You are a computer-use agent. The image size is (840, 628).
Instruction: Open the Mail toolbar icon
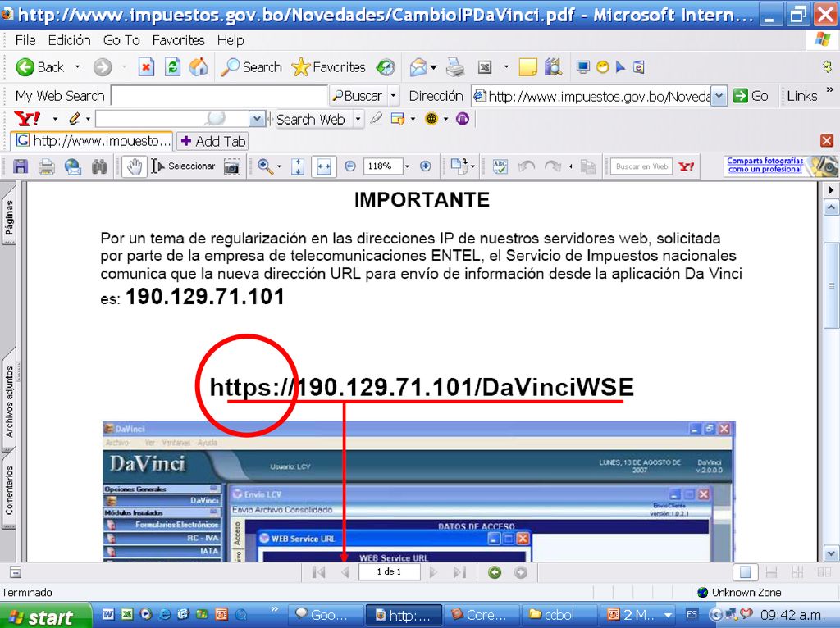click(418, 67)
